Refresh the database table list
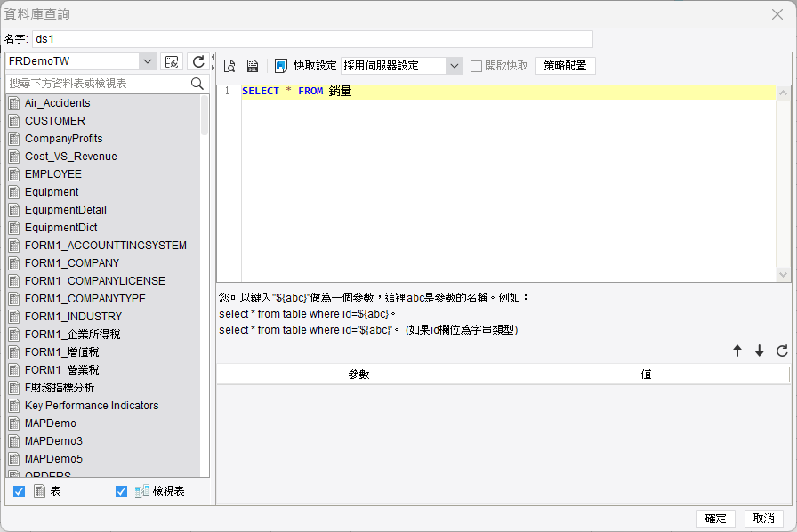 coord(198,62)
